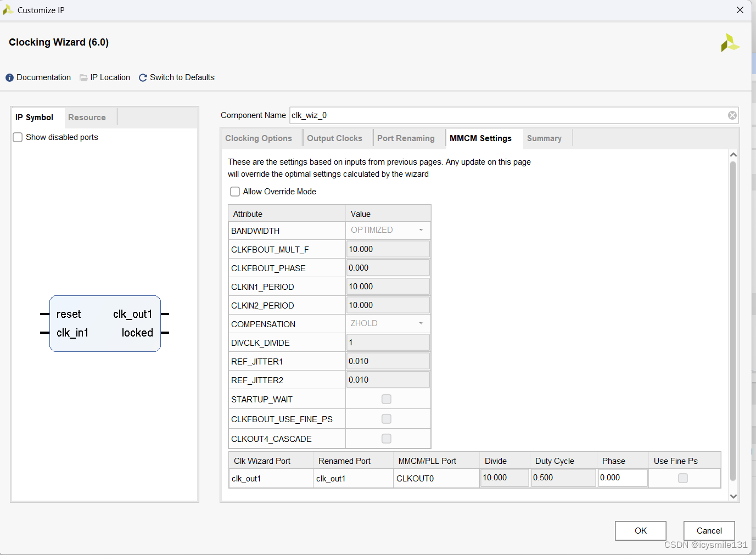Click the Cancel button
Screen dimensions: 756x555
(709, 531)
